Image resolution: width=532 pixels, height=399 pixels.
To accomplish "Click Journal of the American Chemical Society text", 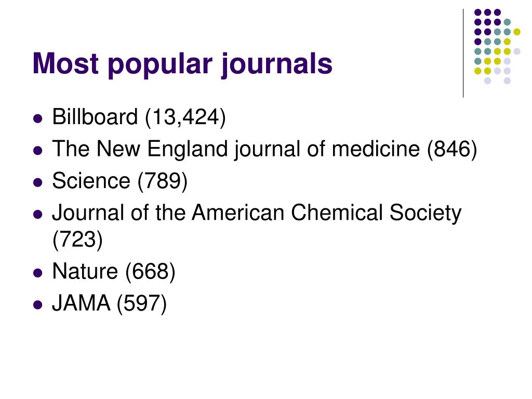I will coord(257,213).
